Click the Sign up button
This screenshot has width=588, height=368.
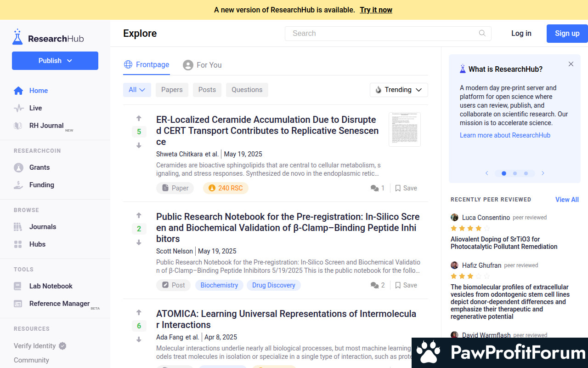[x=567, y=33]
